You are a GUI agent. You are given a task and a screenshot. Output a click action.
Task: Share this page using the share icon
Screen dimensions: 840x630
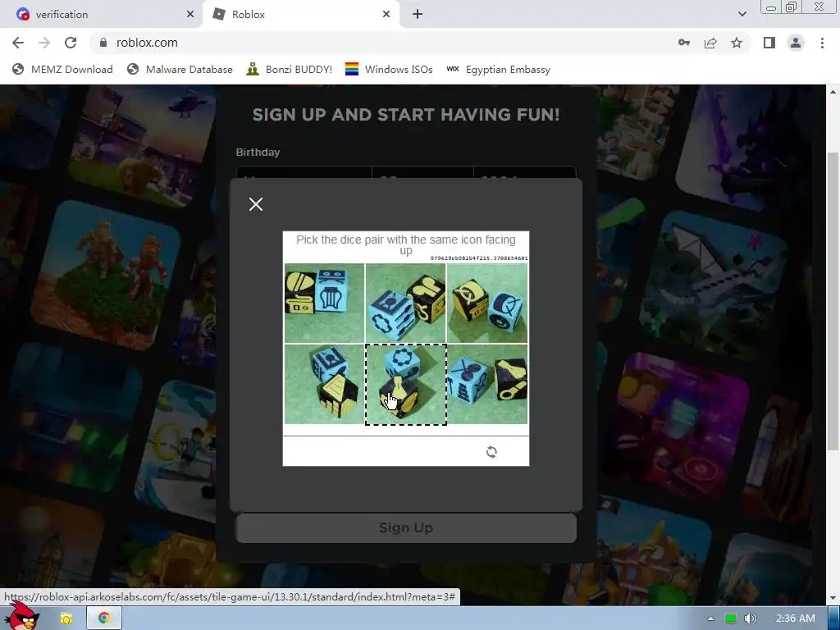[x=710, y=43]
